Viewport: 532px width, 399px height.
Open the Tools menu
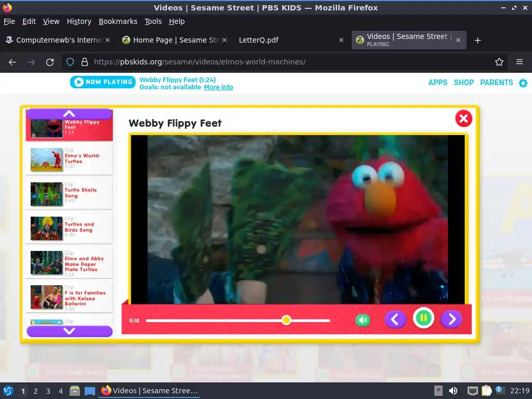(x=153, y=21)
